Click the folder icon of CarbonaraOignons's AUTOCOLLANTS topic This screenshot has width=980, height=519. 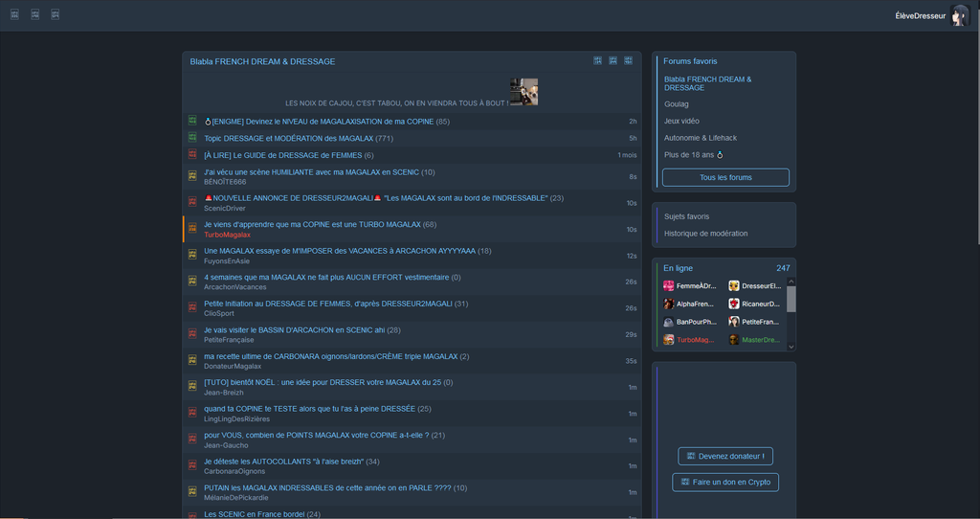pos(192,464)
